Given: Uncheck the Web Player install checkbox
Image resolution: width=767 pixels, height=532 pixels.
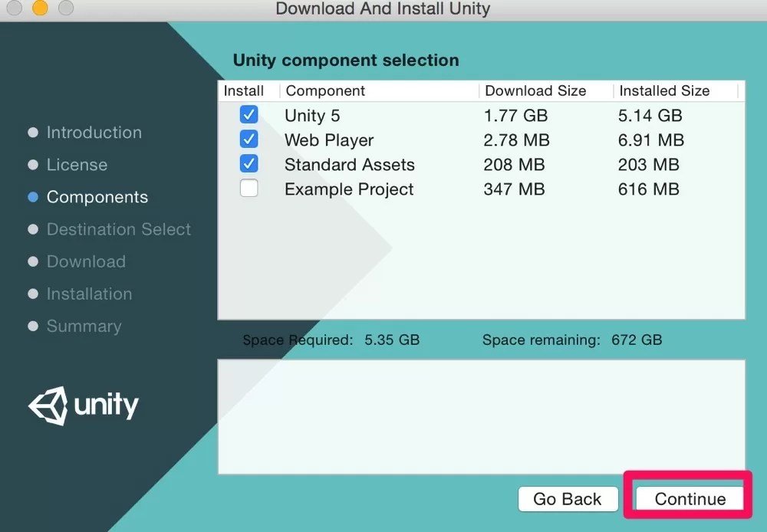Looking at the screenshot, I should (249, 140).
